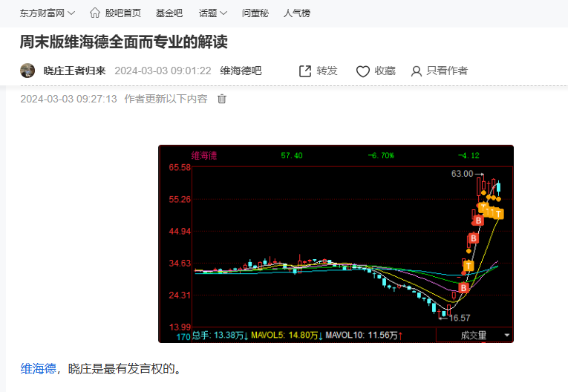Click the 只看作者 person icon

[x=417, y=71]
